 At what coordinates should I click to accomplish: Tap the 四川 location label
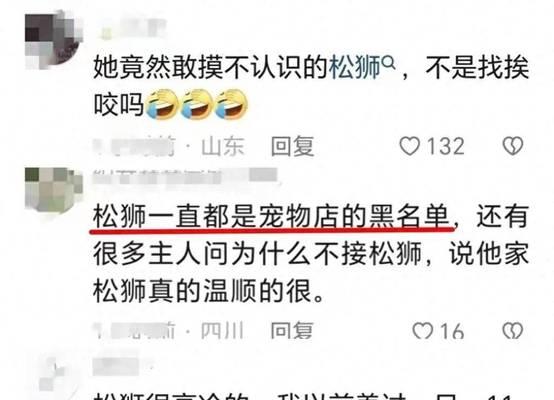(222, 331)
